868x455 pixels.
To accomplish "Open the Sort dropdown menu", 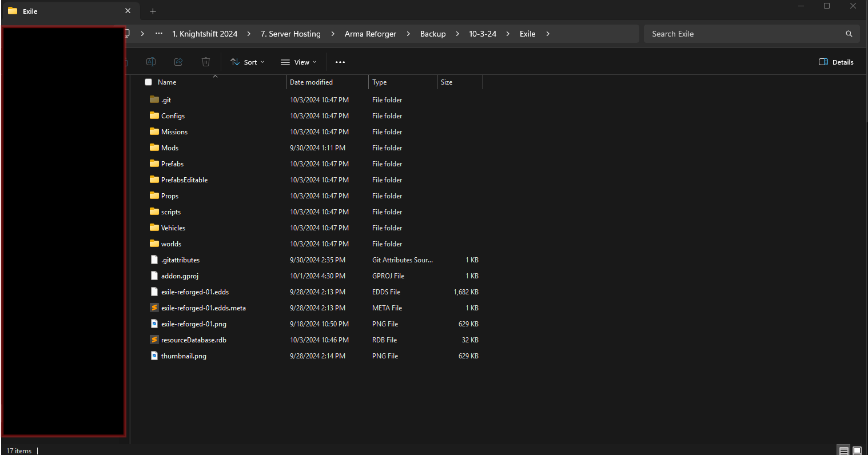I will coord(248,62).
